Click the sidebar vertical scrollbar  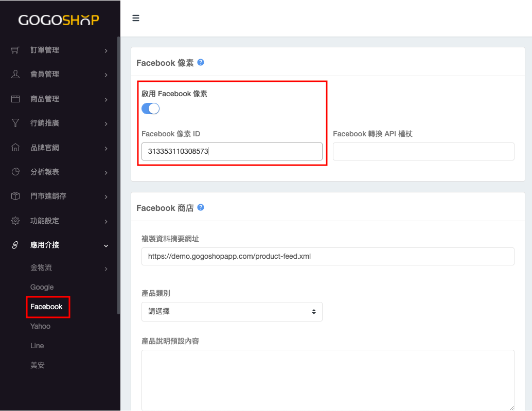(x=118, y=175)
